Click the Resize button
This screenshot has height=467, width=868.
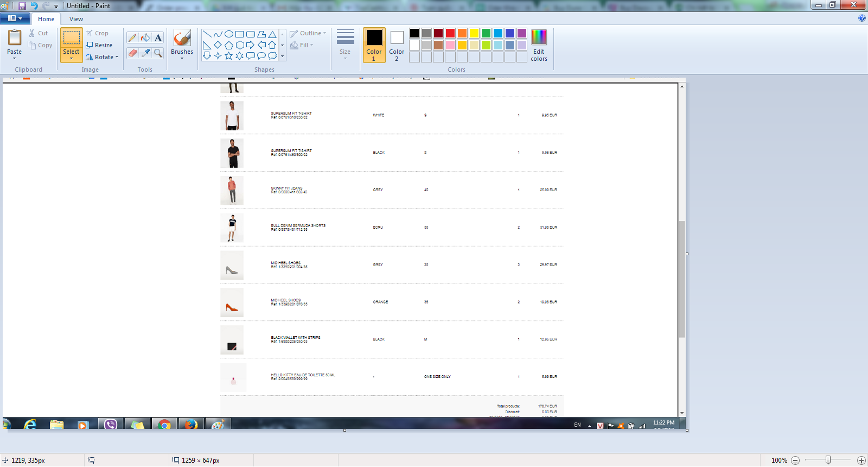pos(99,45)
